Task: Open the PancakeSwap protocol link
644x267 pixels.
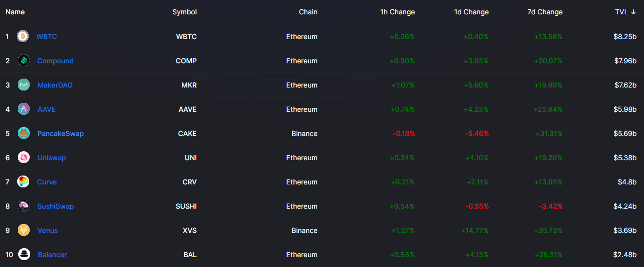Action: click(x=60, y=133)
